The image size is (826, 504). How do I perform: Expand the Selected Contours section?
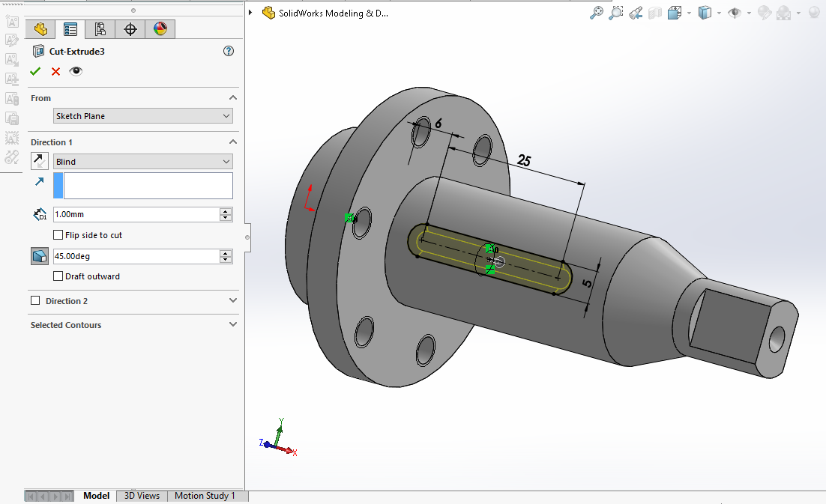(x=232, y=325)
